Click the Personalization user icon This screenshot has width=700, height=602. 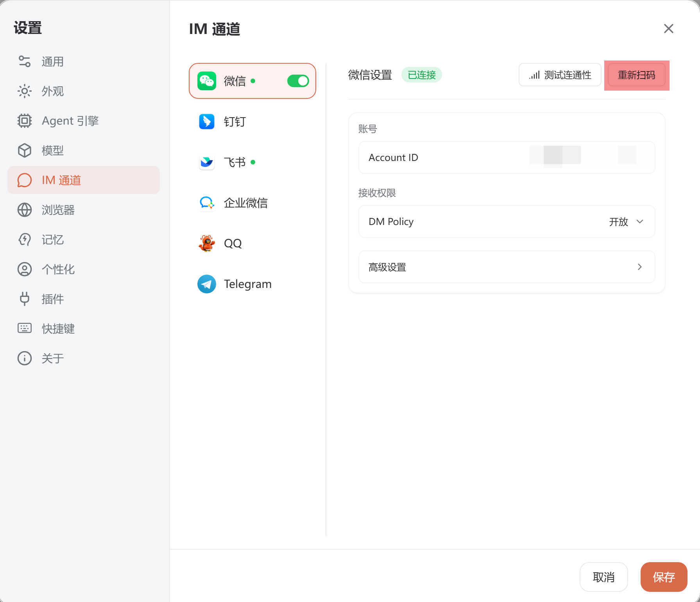point(25,269)
